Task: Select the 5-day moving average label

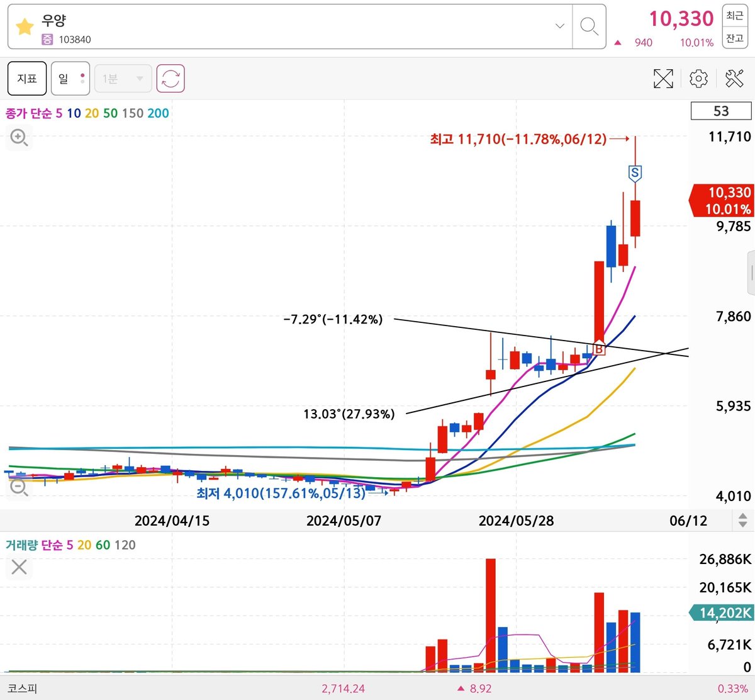Action: click(x=59, y=113)
